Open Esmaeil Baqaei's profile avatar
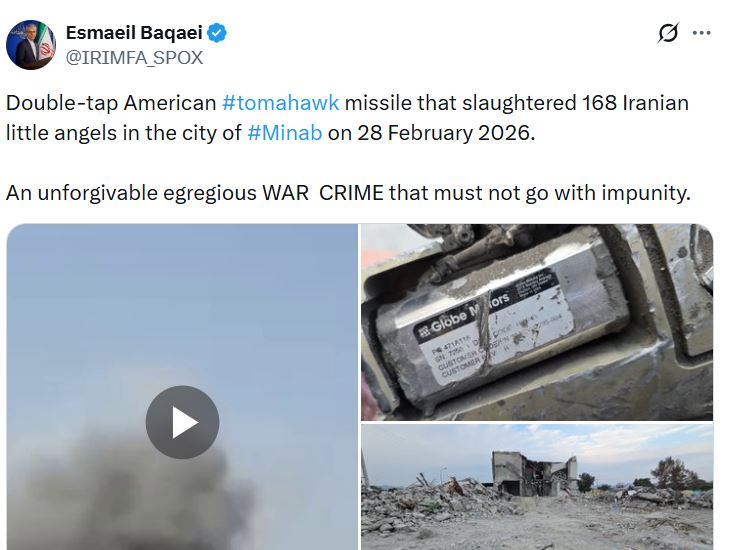Viewport: 731px width, 550px height. coord(31,45)
